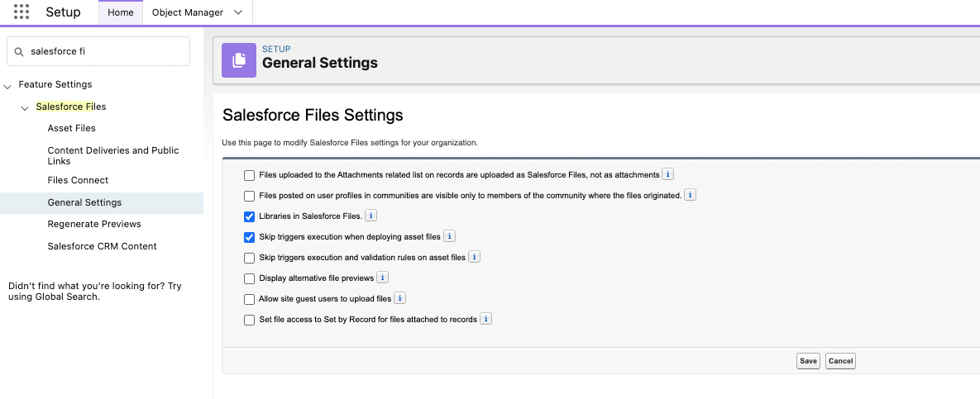This screenshot has height=399, width=980.
Task: Check Allow site guest users to upload files
Action: point(249,299)
